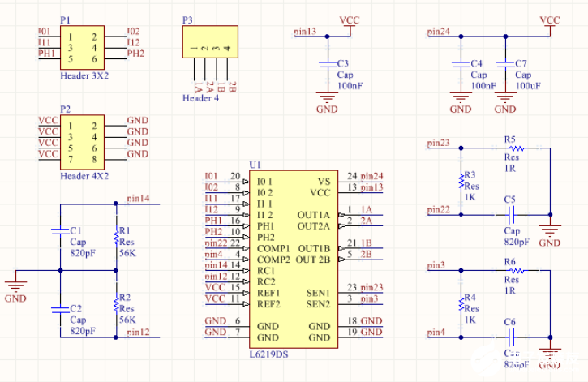The image size is (588, 382).
Task: Click resistor R1 56K symbol
Action: (116, 236)
